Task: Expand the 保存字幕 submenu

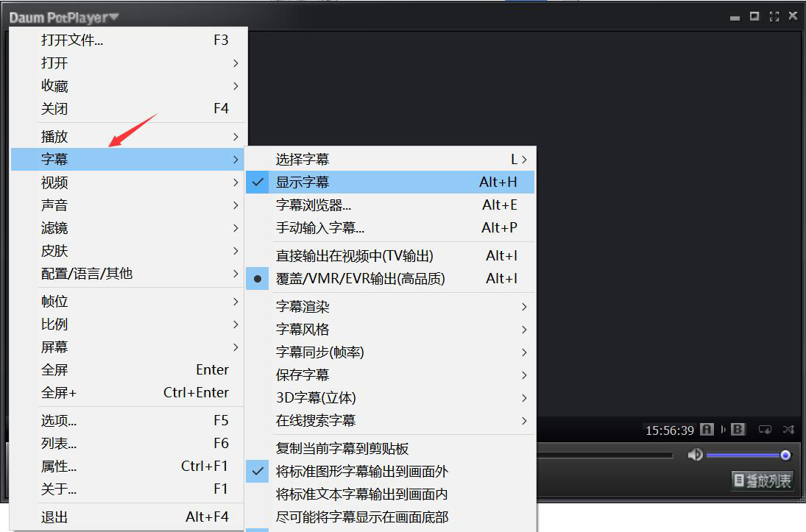Action: tap(390, 375)
